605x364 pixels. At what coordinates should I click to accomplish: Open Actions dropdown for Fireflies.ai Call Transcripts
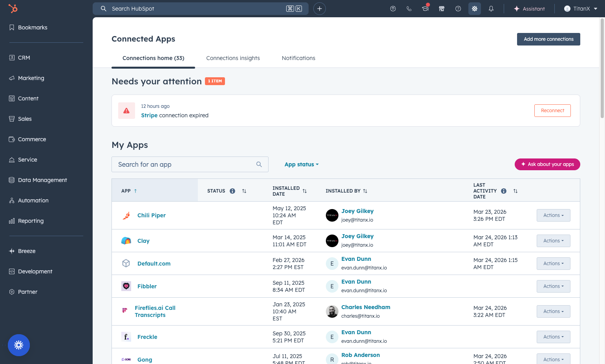[x=554, y=311]
